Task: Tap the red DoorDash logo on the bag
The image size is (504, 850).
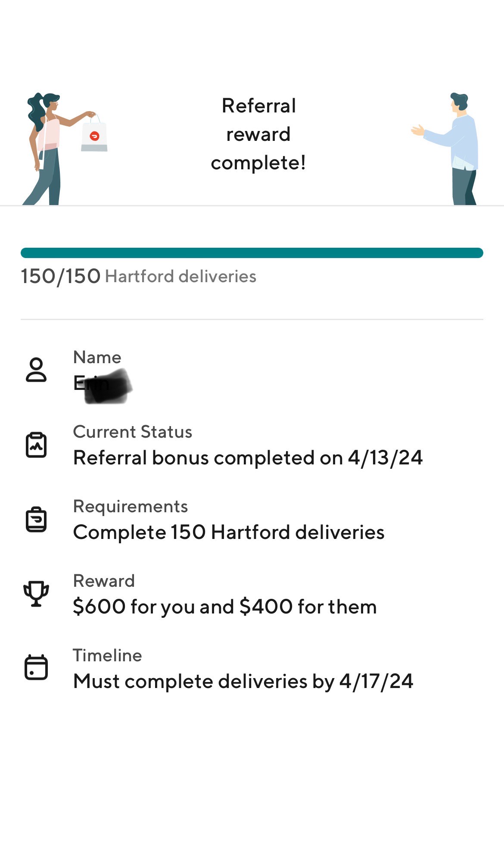Action: (x=94, y=136)
